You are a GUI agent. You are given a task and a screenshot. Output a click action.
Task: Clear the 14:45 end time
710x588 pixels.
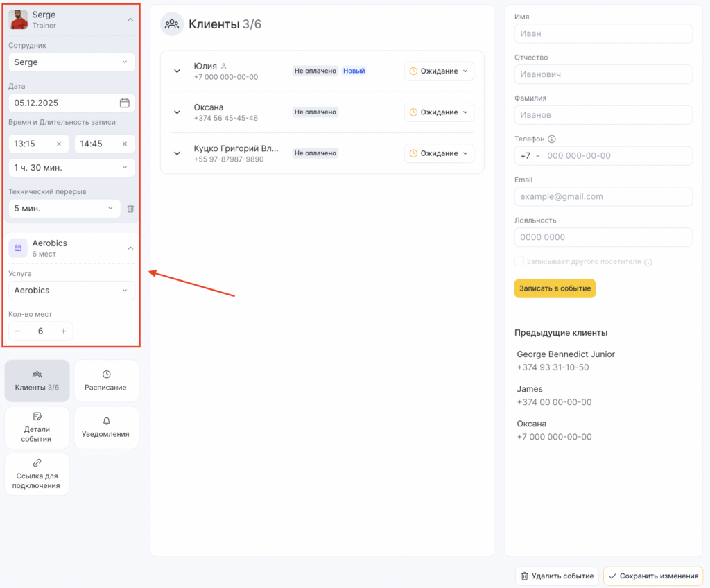click(125, 144)
